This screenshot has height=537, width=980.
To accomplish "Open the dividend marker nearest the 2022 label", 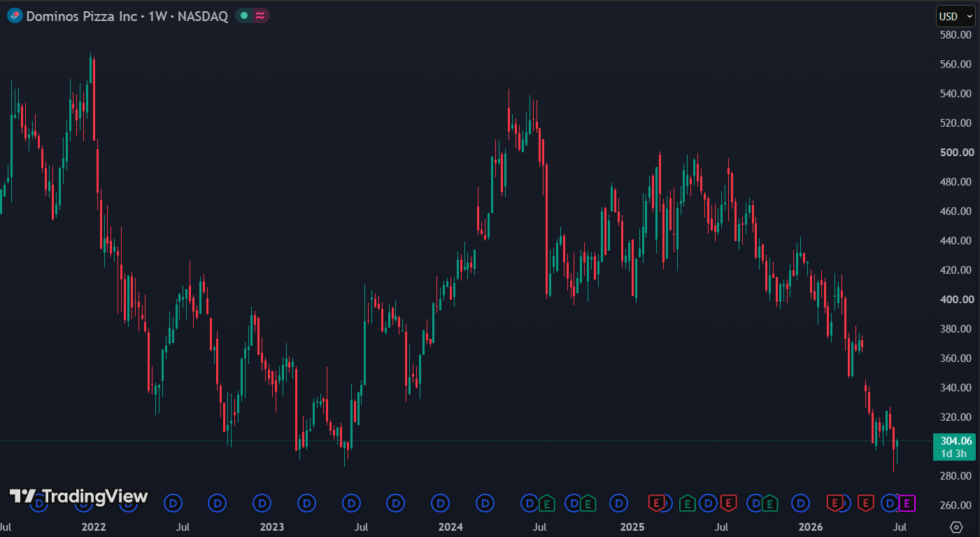I will [x=84, y=503].
